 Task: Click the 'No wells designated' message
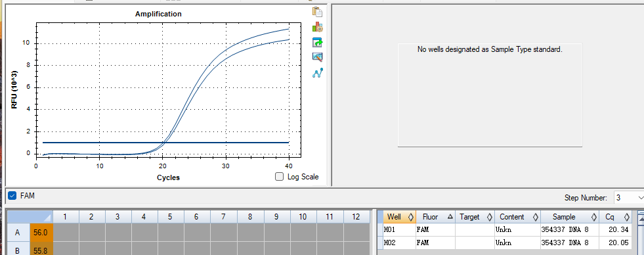(490, 49)
